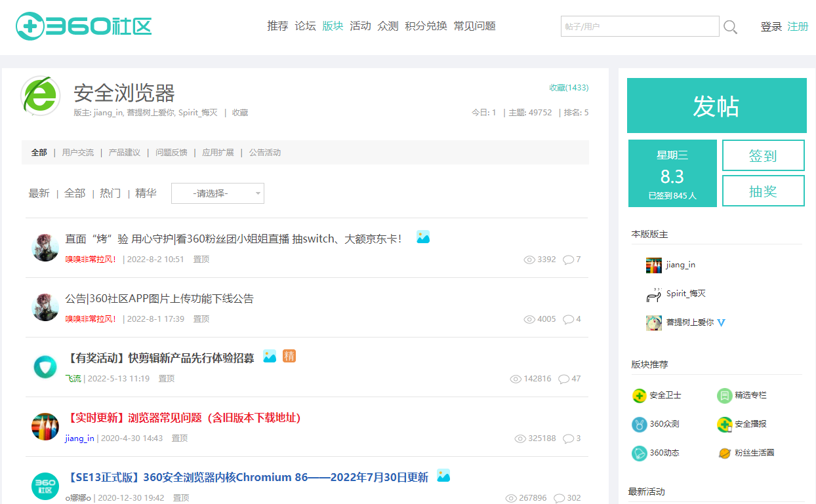Open the 360众测 board icon
Image resolution: width=816 pixels, height=504 pixels.
click(639, 425)
